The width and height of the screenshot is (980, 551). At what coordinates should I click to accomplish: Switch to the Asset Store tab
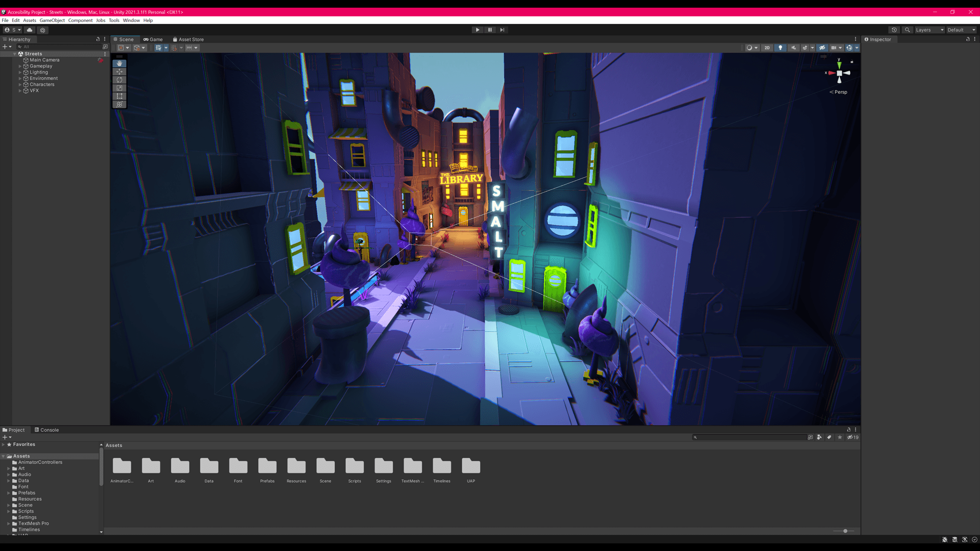(x=189, y=39)
